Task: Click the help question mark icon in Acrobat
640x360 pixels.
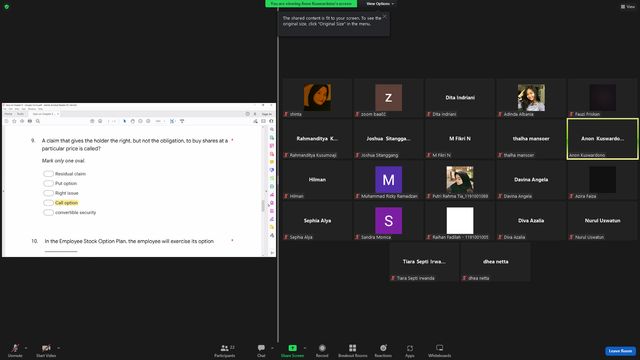Action: (x=247, y=114)
